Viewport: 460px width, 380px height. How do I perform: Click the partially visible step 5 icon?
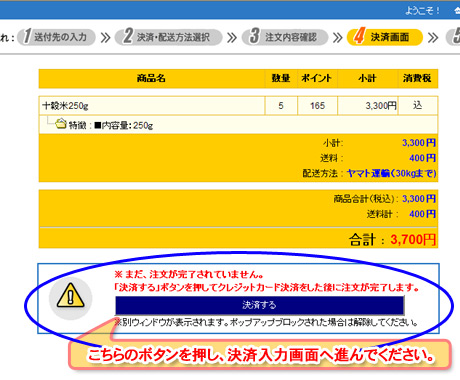[455, 37]
